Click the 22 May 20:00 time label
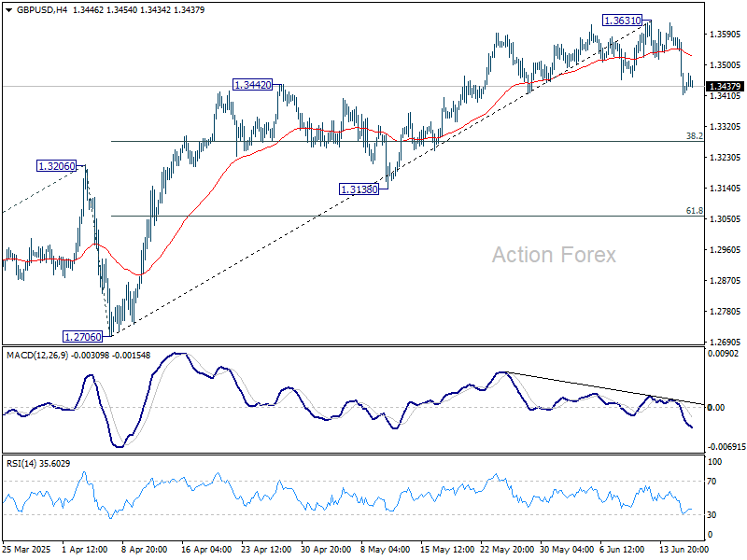The image size is (747, 560). click(x=506, y=550)
